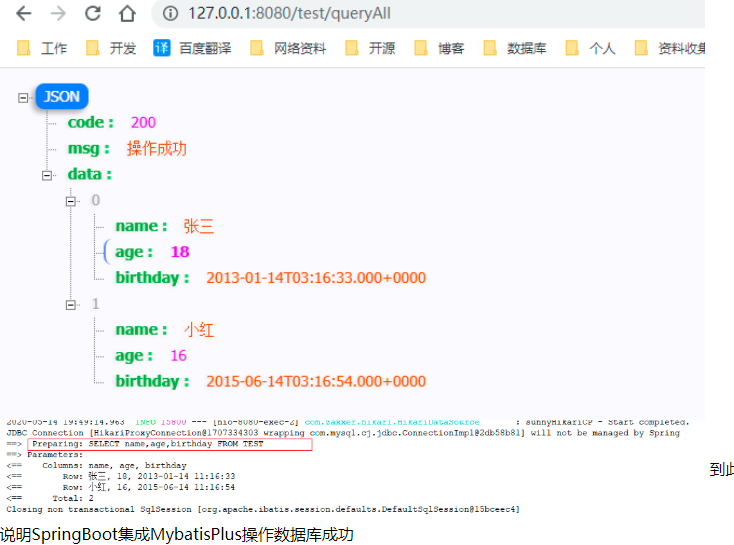
Task: Click folder icon next to 开发
Action: [92, 48]
